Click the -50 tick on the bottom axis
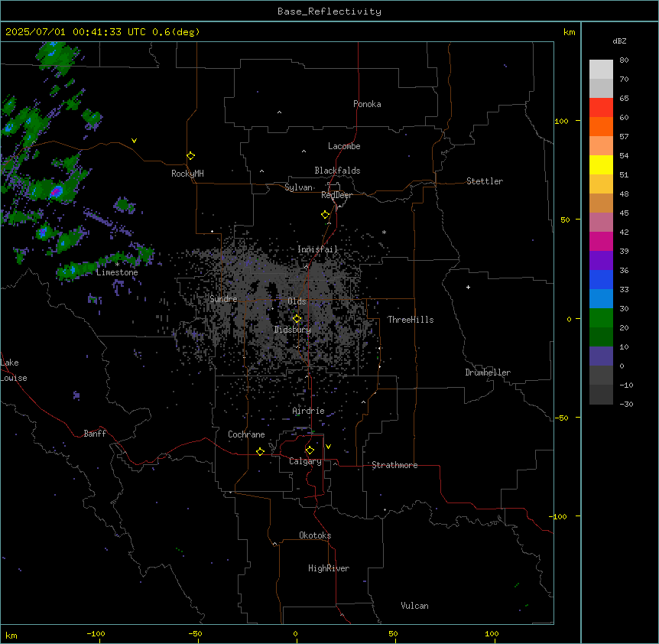Image resolution: width=659 pixels, height=644 pixels. 195,633
